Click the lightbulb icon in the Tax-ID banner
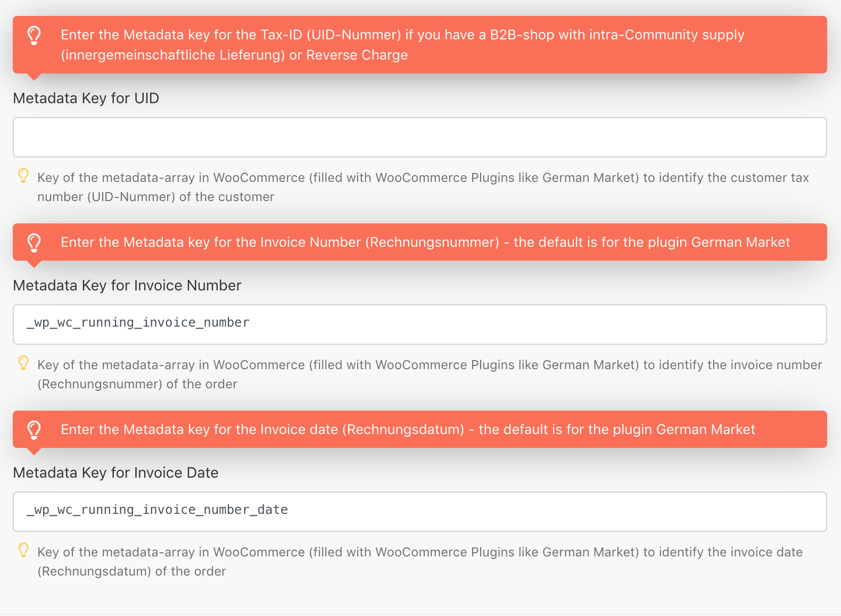Viewport: 841px width, 616px height. pos(34,36)
